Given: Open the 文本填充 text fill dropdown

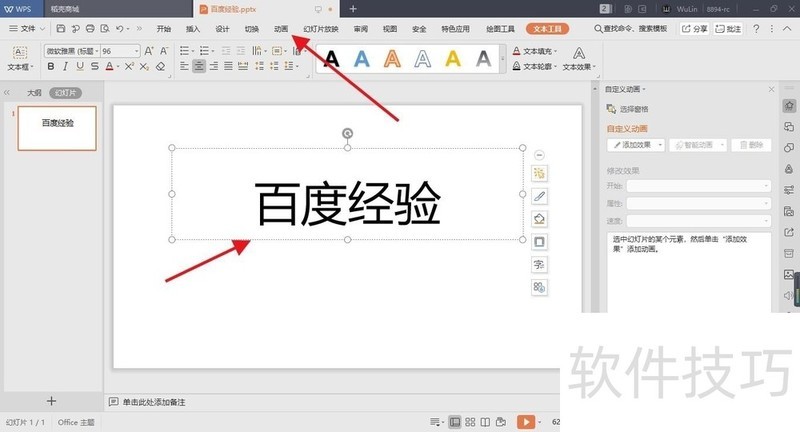Looking at the screenshot, I should coord(535,51).
